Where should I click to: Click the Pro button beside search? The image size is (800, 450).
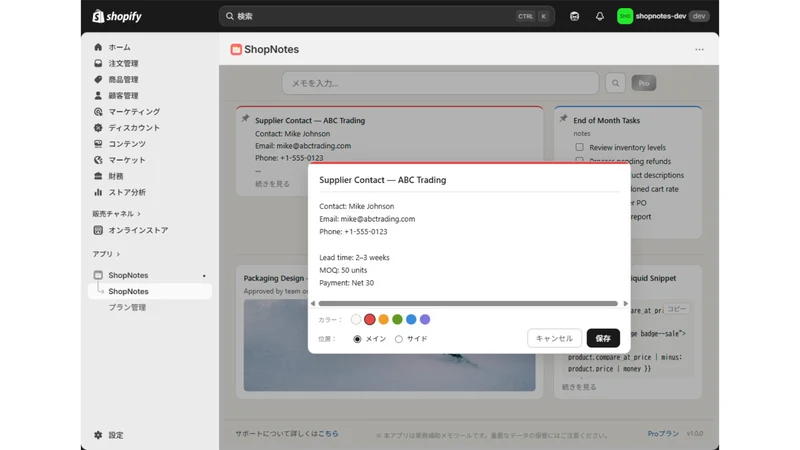tap(644, 83)
